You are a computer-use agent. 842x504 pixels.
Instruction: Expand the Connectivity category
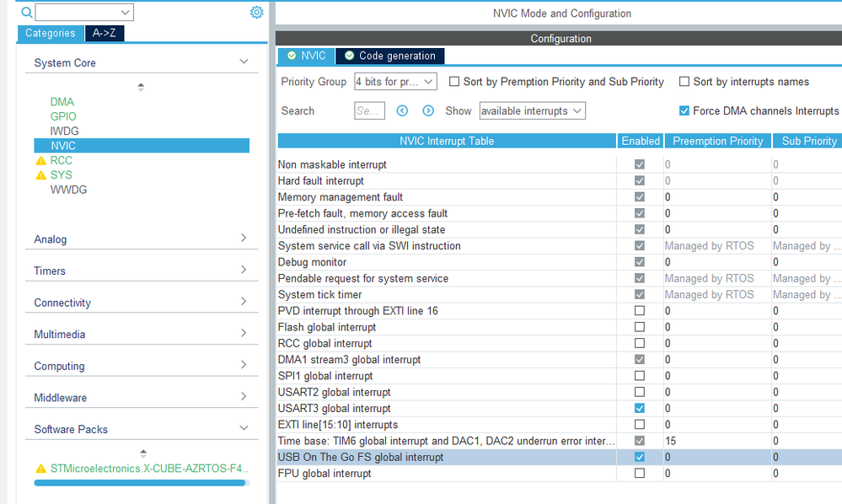coord(244,301)
